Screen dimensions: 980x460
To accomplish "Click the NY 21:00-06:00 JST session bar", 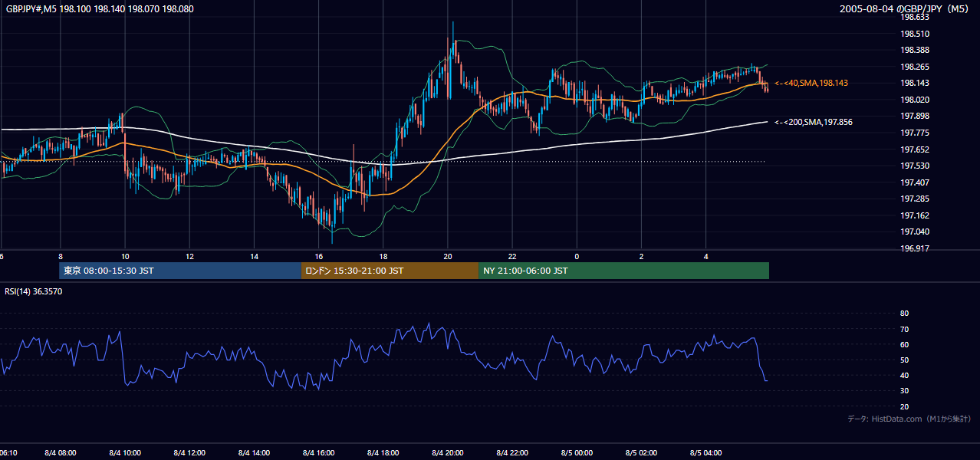I will coord(623,271).
